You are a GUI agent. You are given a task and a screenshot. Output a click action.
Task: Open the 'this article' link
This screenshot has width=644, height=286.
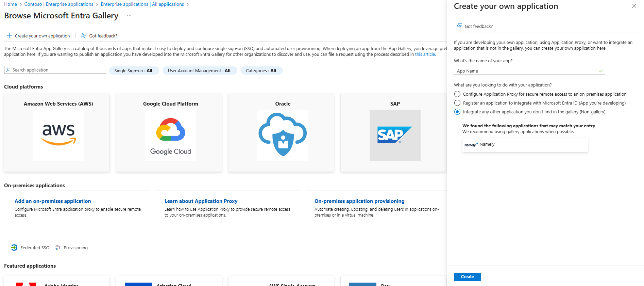click(425, 54)
